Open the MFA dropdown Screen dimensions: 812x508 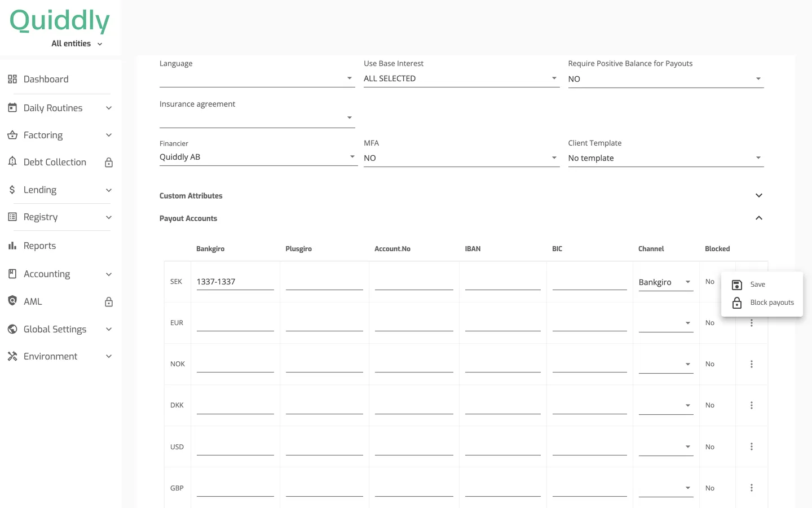(461, 158)
